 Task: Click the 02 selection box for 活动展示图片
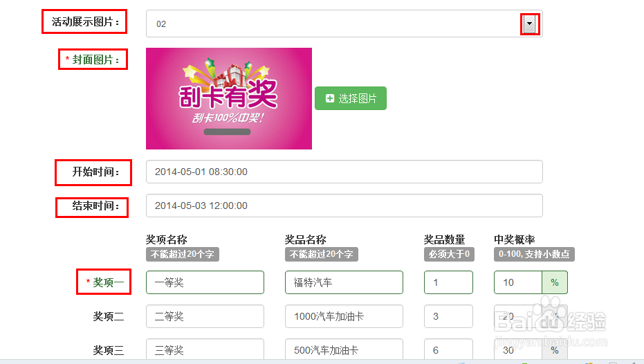332,24
